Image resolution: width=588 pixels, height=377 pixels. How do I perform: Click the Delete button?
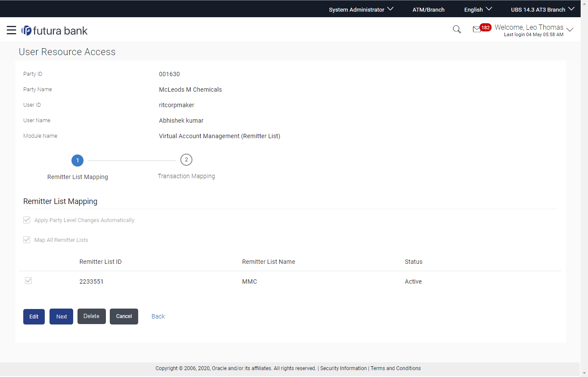(92, 316)
